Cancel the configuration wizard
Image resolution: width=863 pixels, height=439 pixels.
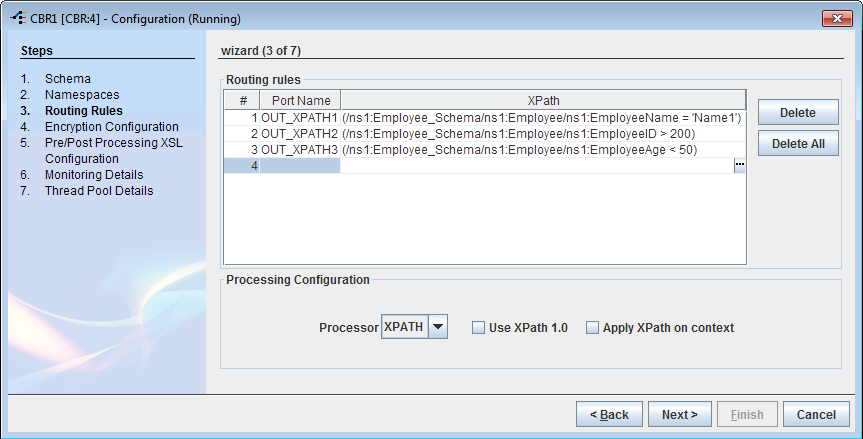click(816, 414)
